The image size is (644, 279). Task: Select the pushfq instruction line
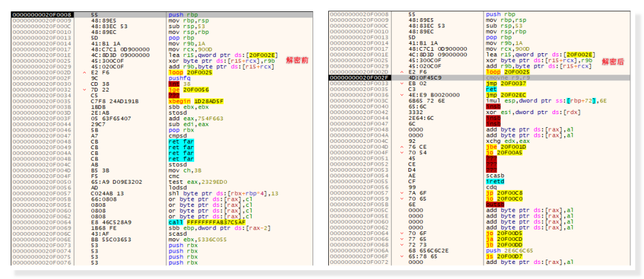pos(179,78)
